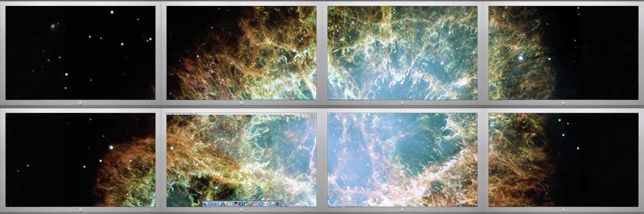
Task: Open iCal calendar icon in Dock
Action: pyautogui.click(x=256, y=204)
